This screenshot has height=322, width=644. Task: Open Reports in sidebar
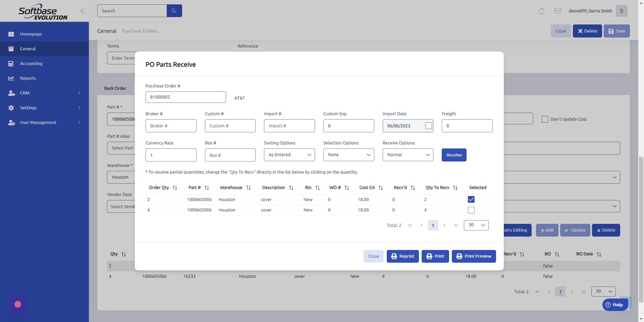click(44, 78)
